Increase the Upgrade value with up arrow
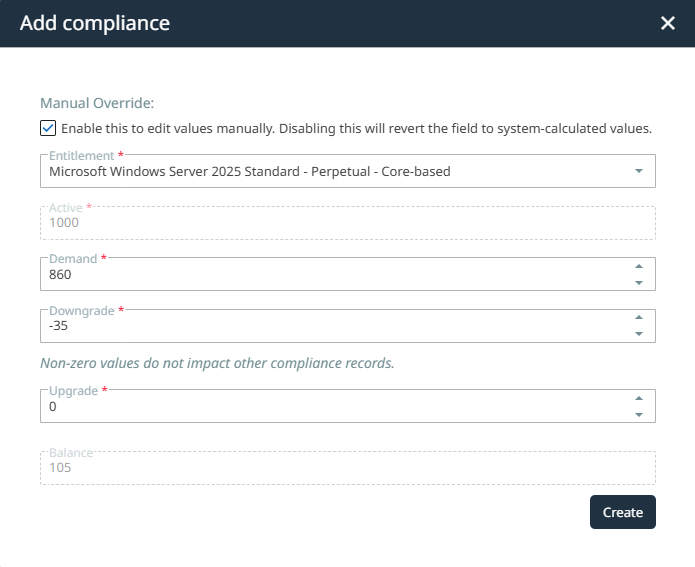Screen dimensions: 695x567 pyautogui.click(x=639, y=398)
